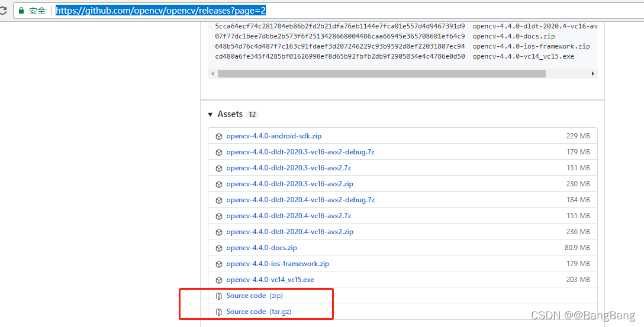Click package icon beside opencv-4.4.0-ios-framework.zip
Viewport: 644px width, 327px height.
coord(219,264)
